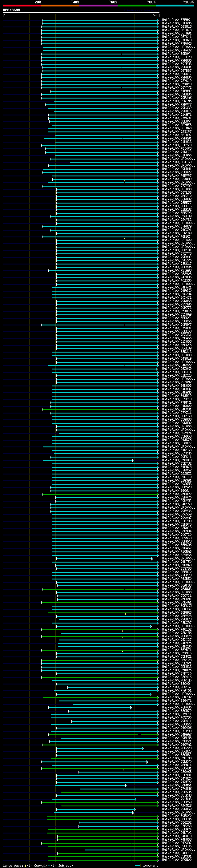Select the hit label UniRef100_A8I4P5
This screenshot has width=197, height=868.
pos(177,149)
